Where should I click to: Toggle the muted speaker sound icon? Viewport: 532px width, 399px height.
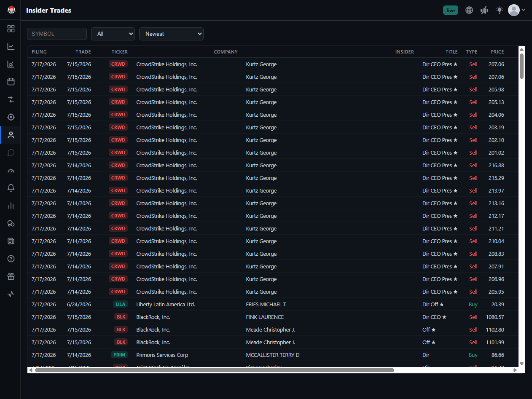(484, 10)
